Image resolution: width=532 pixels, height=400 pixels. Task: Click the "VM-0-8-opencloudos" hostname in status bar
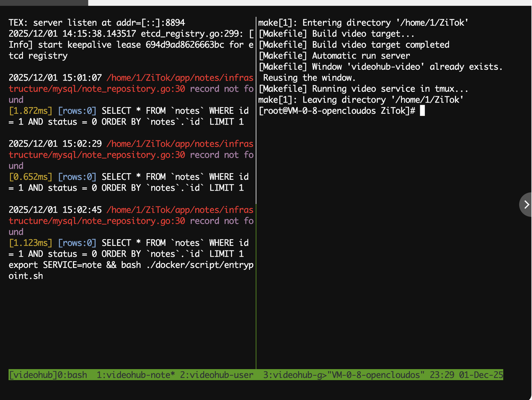(x=376, y=375)
